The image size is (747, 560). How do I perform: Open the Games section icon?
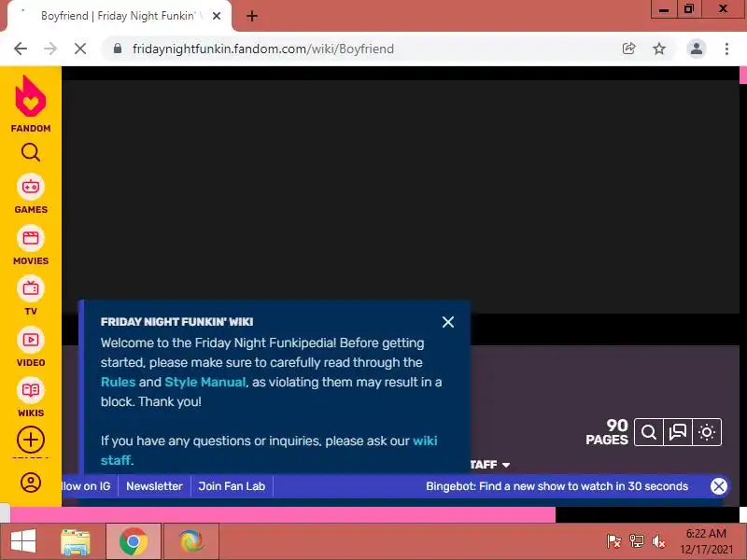click(31, 187)
